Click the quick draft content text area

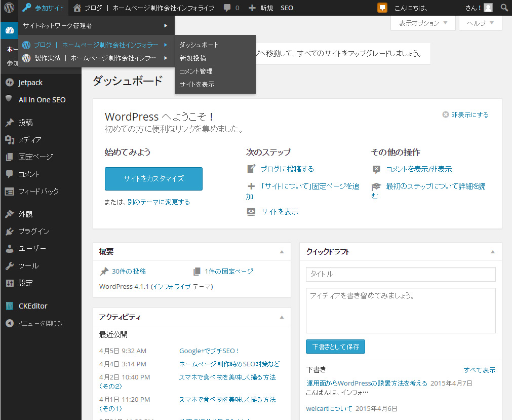coord(401,311)
